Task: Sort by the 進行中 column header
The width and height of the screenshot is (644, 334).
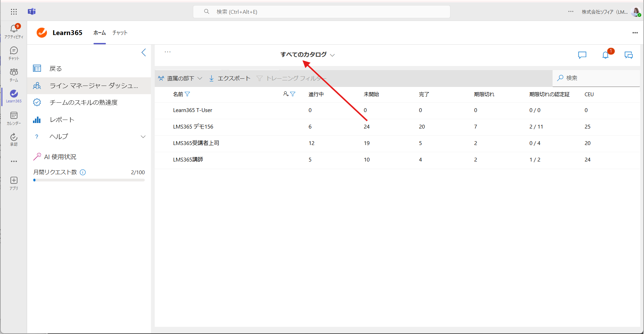Action: (316, 94)
